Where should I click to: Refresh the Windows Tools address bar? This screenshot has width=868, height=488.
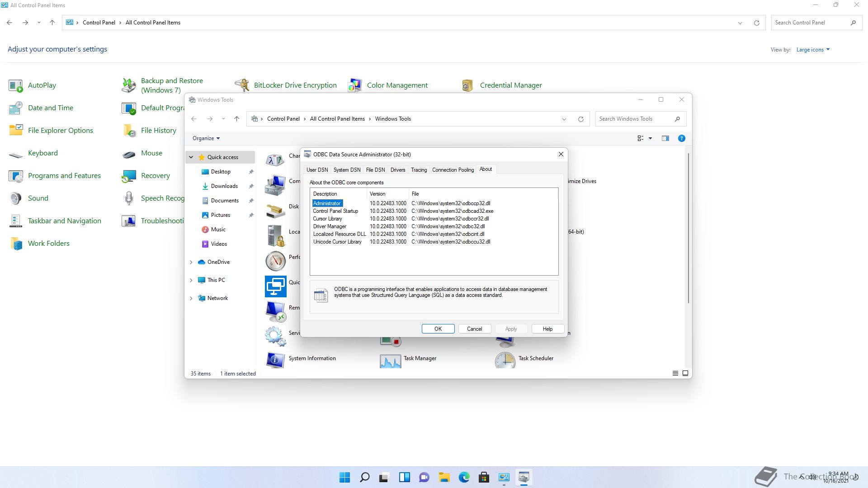580,119
